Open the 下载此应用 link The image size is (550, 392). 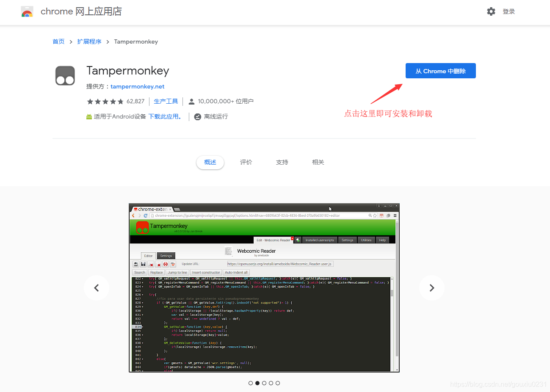[166, 116]
